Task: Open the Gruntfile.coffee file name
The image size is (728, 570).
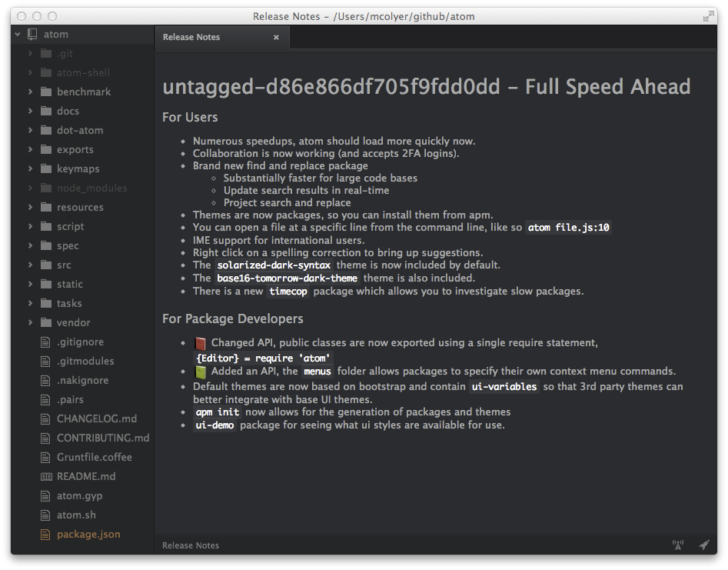Action: [95, 458]
